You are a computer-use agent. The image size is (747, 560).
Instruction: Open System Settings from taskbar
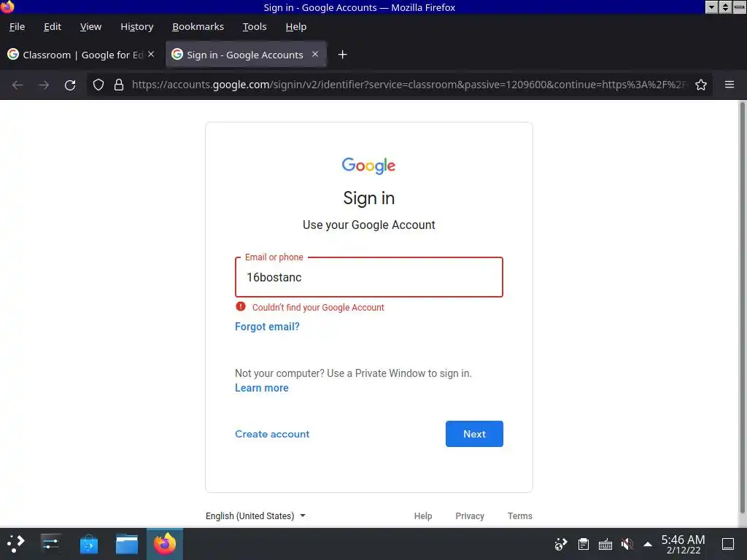pyautogui.click(x=50, y=544)
